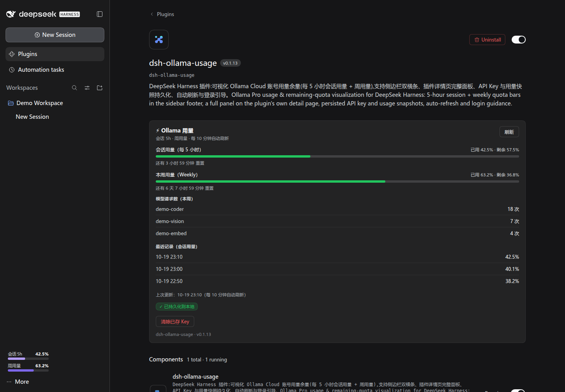Open workspace filter settings icon
Screen dimensions: 565x392
pos(87,88)
